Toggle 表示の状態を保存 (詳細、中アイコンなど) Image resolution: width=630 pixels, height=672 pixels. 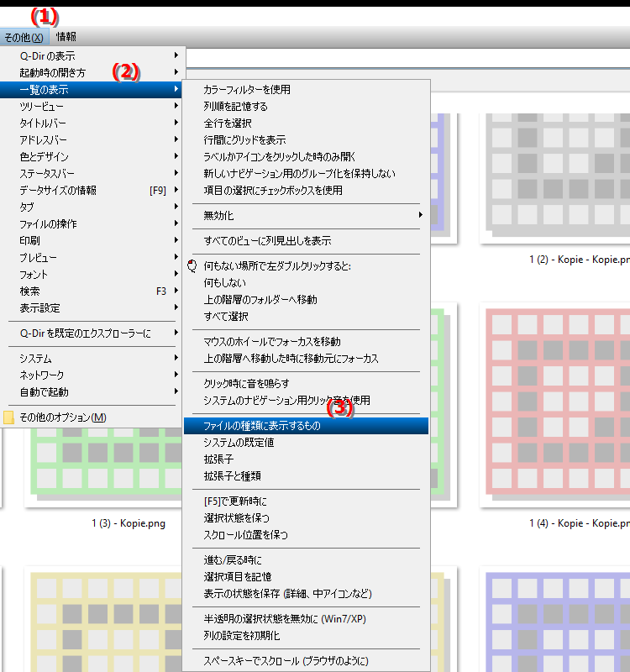306,594
